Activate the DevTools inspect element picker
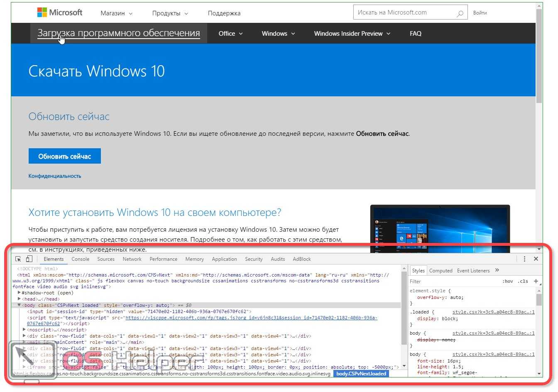558x392 pixels. (18, 259)
